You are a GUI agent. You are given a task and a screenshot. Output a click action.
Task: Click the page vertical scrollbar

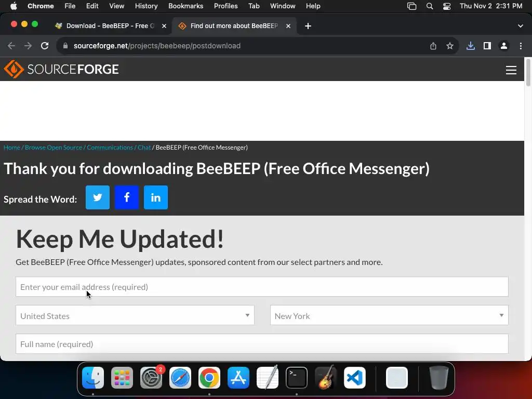[528, 73]
